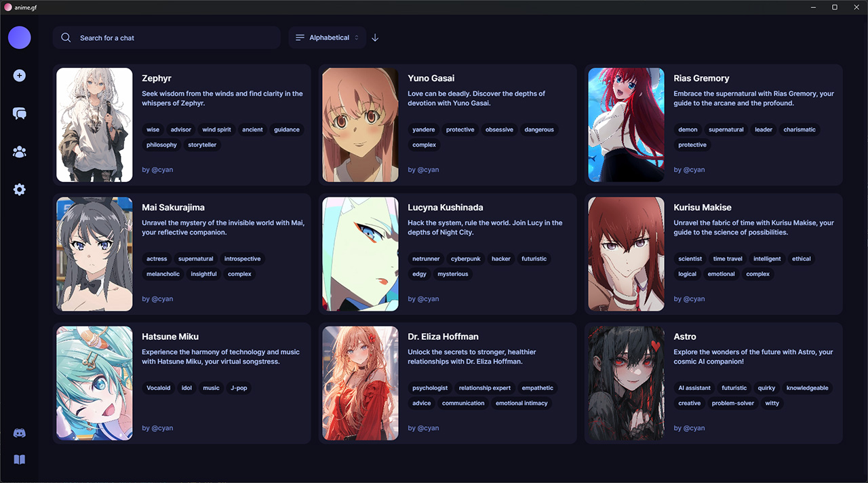Open settings via the gear icon
The image size is (868, 483).
click(x=19, y=189)
